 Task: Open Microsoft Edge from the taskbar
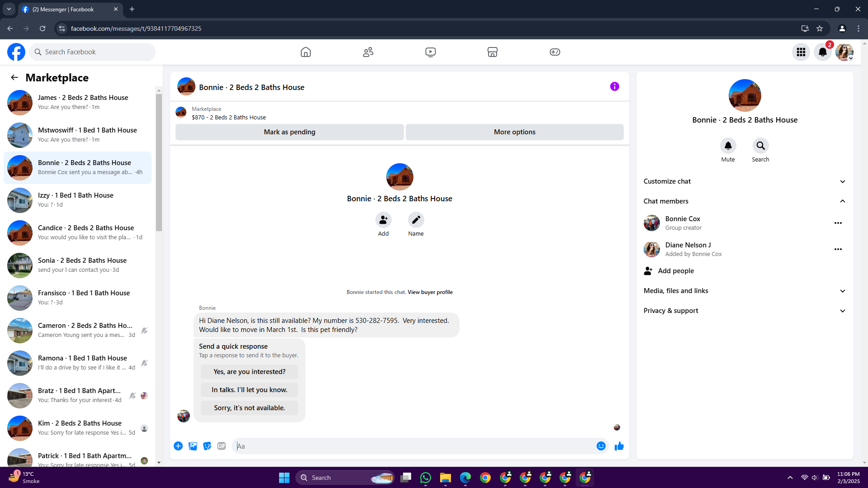[465, 478]
